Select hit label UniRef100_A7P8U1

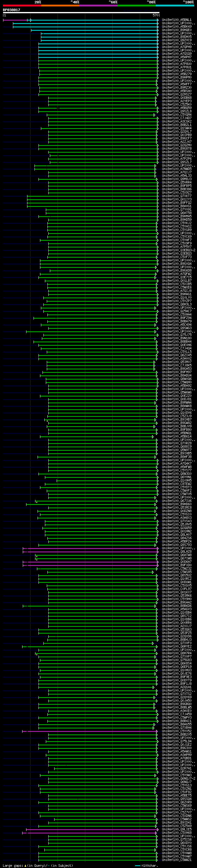coord(176,67)
